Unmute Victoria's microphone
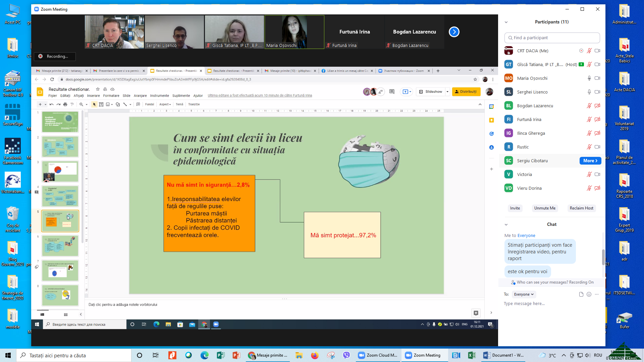The height and width of the screenshot is (362, 644). 589,174
